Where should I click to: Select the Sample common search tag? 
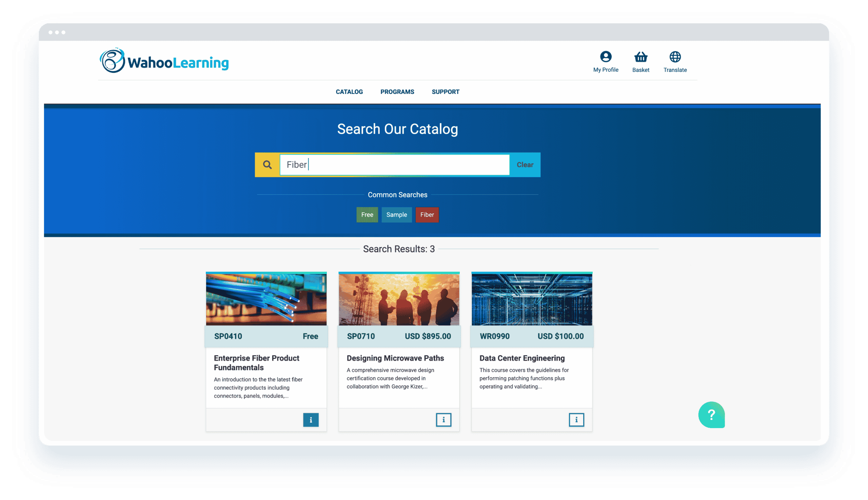[396, 215]
